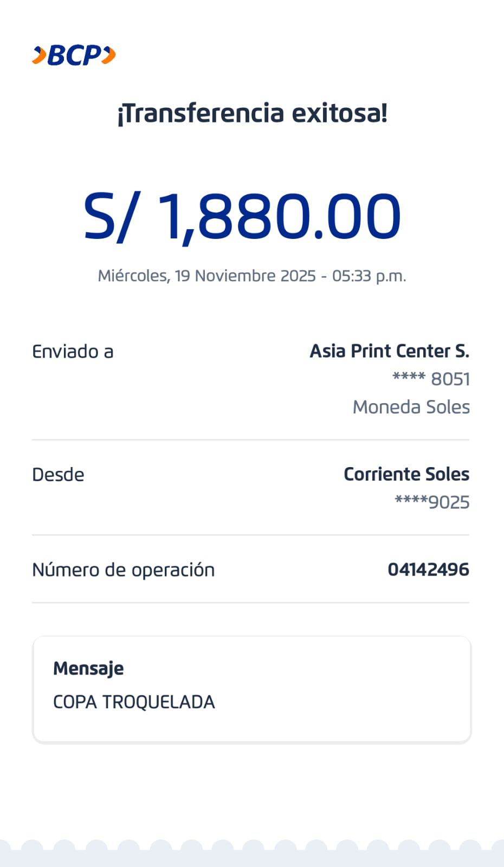504x867 pixels.
Task: Select operation number 04142496
Action: click(428, 570)
